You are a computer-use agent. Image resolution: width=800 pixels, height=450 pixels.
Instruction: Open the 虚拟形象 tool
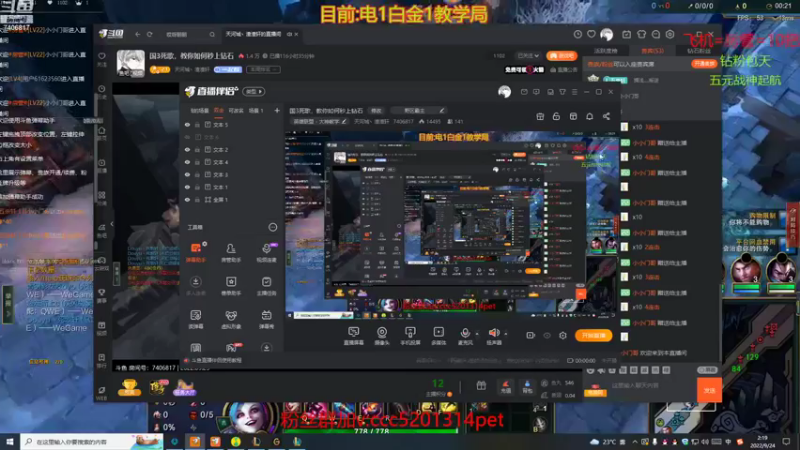(231, 319)
